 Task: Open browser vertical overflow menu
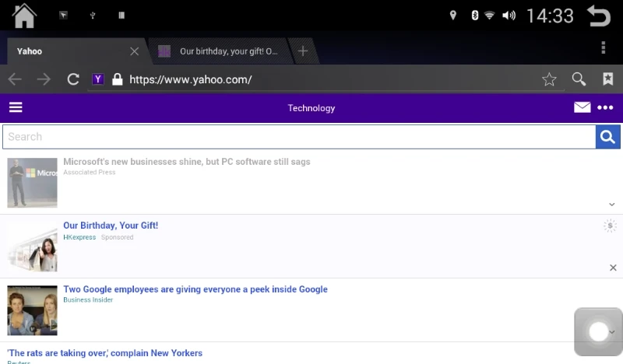(x=604, y=48)
